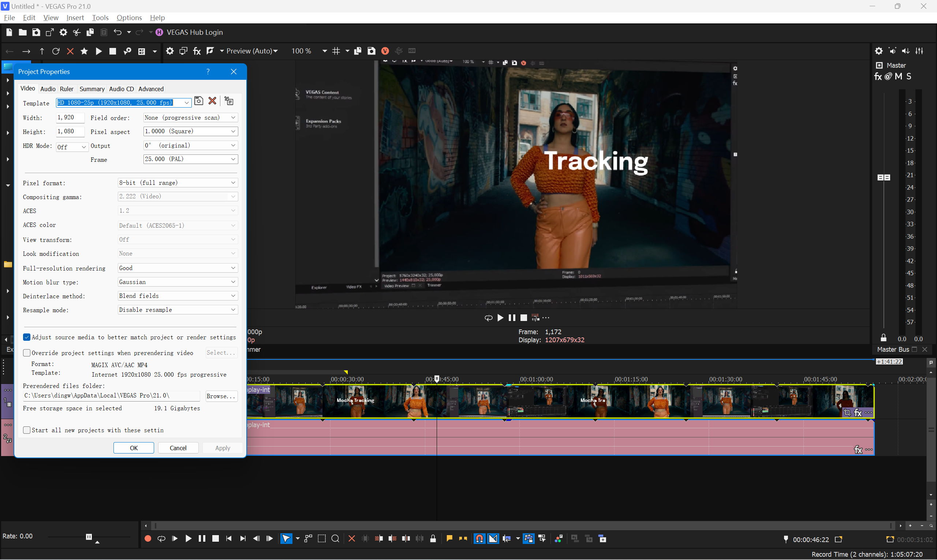Click the event pan/crop icon on clip
Image resolution: width=937 pixels, height=560 pixels.
847,412
